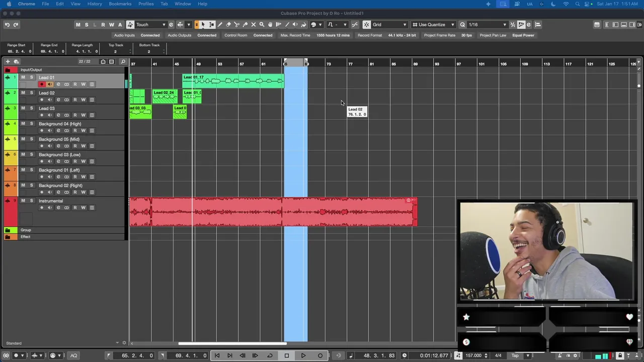This screenshot has width=644, height=362.
Task: Select the Mute X tool
Action: pyautogui.click(x=253, y=25)
